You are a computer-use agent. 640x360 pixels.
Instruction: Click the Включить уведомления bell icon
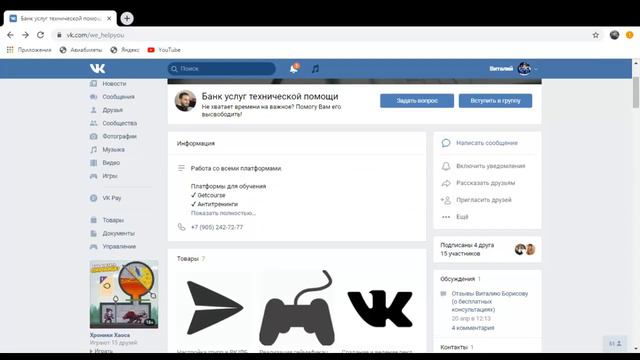tap(446, 166)
